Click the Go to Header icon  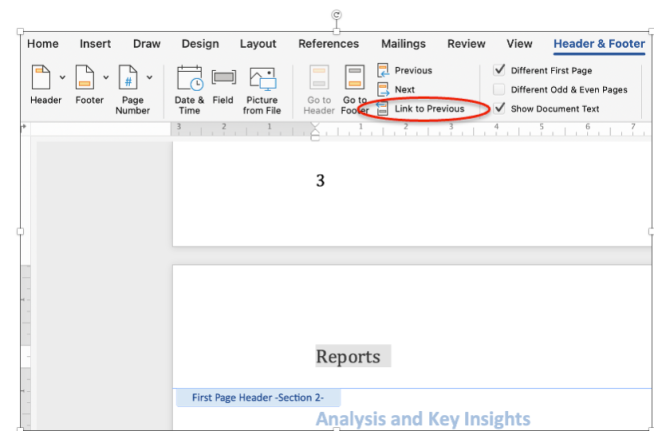click(x=319, y=79)
